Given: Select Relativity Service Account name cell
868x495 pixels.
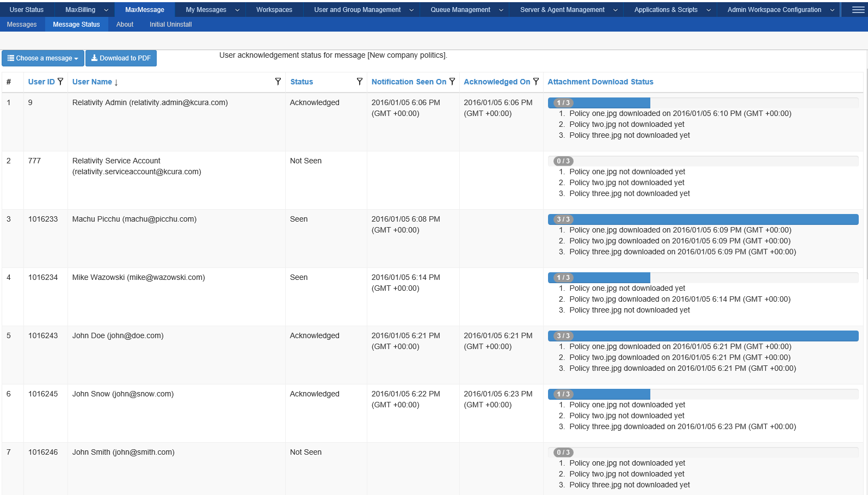Looking at the screenshot, I should point(176,180).
